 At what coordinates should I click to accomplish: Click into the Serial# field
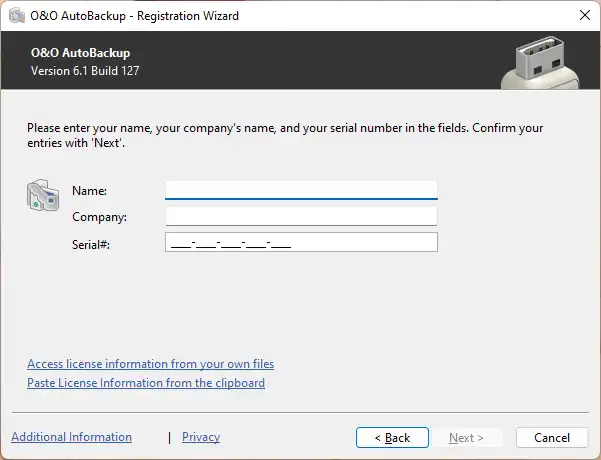301,242
